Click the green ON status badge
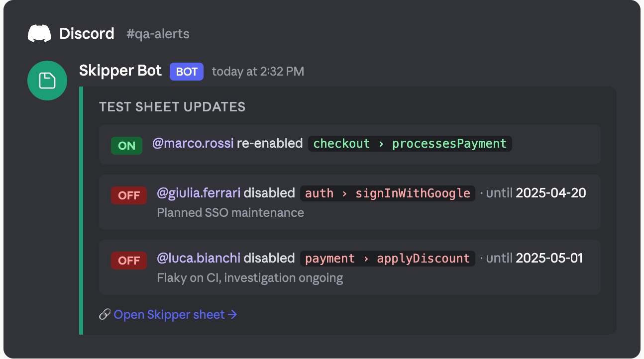The width and height of the screenshot is (644, 359). click(x=126, y=146)
